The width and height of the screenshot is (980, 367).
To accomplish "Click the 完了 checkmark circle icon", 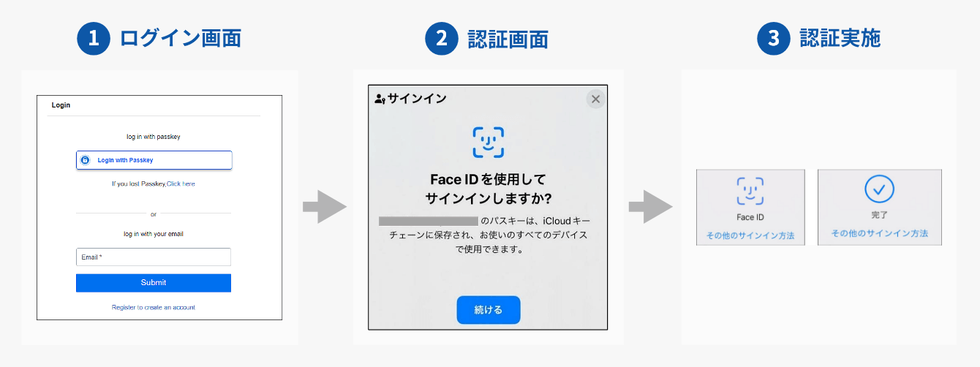I will (880, 189).
